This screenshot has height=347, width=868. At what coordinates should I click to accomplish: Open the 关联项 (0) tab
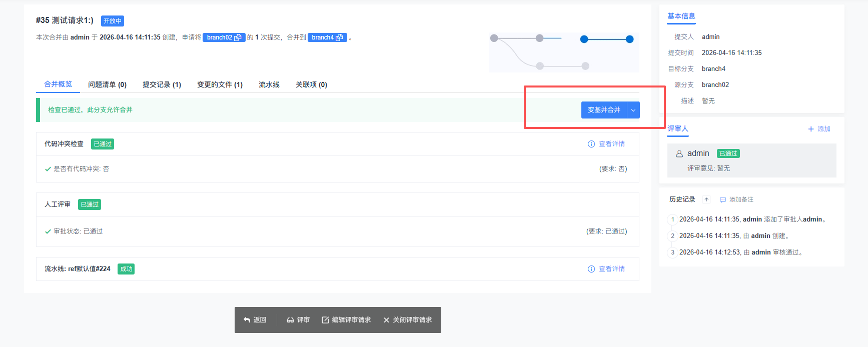point(311,84)
